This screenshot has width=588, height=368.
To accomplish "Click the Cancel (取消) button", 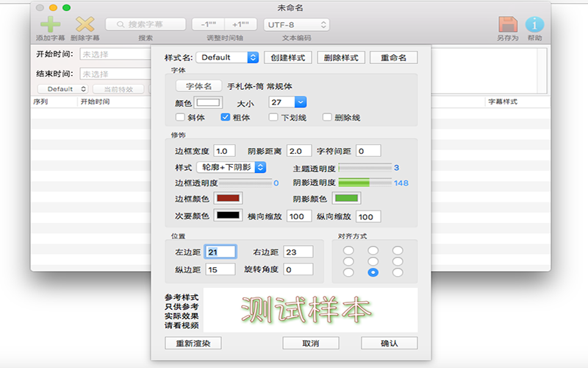I will pyautogui.click(x=311, y=343).
